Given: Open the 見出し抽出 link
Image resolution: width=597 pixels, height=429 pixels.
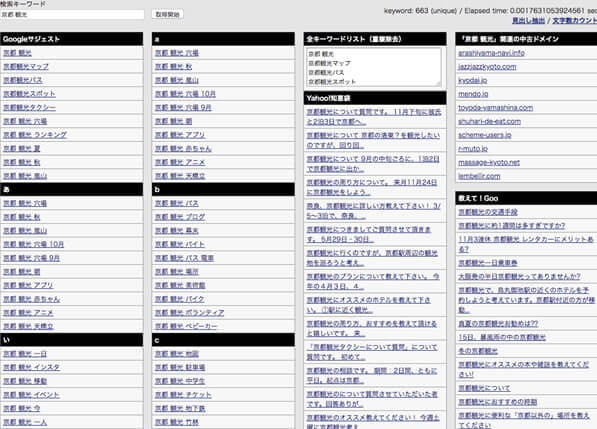Looking at the screenshot, I should point(528,21).
